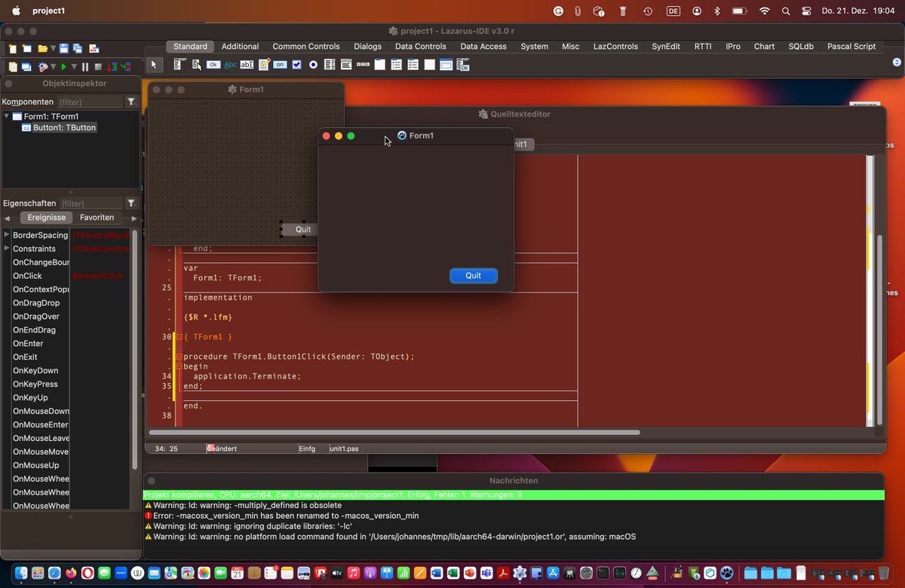Click the right tab-scroll arrow in Eigenschaften
This screenshot has height=588, width=905.
[x=135, y=218]
